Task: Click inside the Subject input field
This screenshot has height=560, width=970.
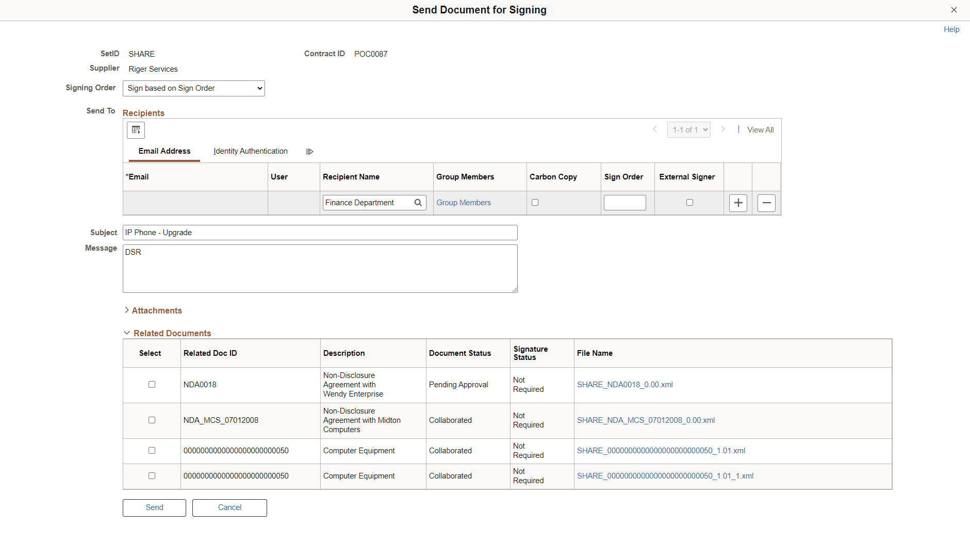Action: click(320, 232)
